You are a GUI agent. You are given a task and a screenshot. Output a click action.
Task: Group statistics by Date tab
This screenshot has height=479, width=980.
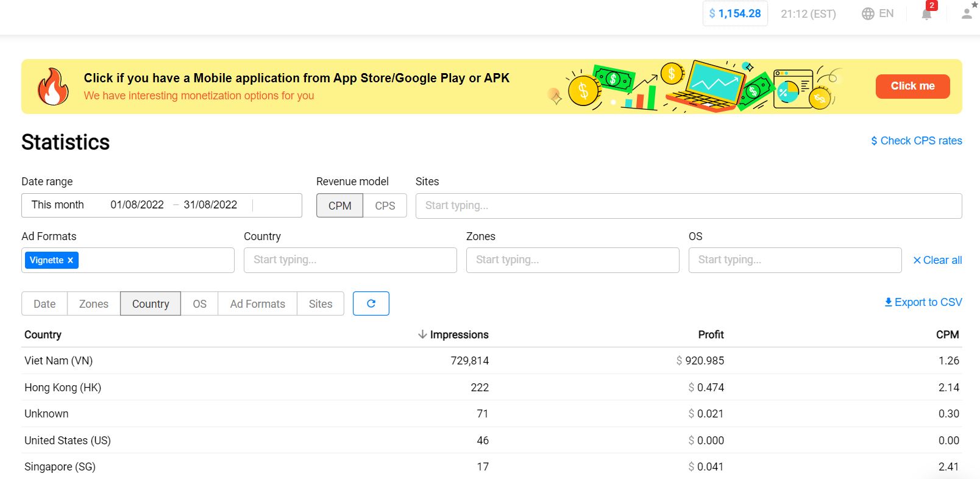(x=44, y=303)
